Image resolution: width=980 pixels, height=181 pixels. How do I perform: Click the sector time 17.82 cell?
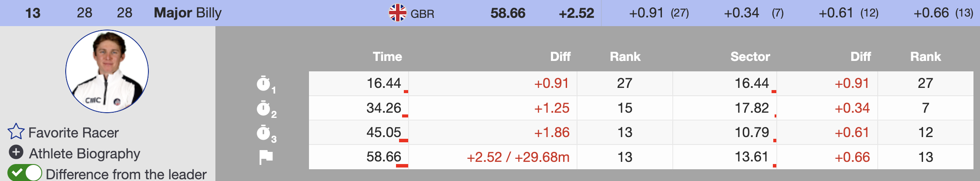pyautogui.click(x=752, y=108)
